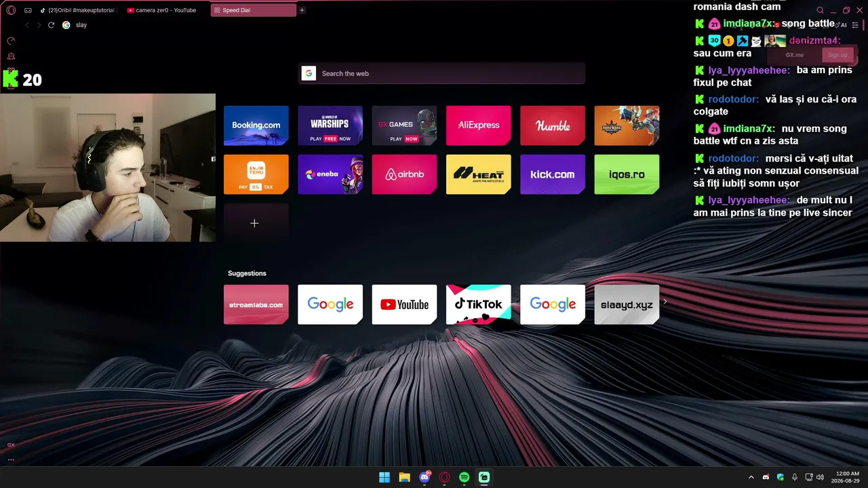
Task: Open the slaayd.xyz suggestion tile
Action: [627, 304]
